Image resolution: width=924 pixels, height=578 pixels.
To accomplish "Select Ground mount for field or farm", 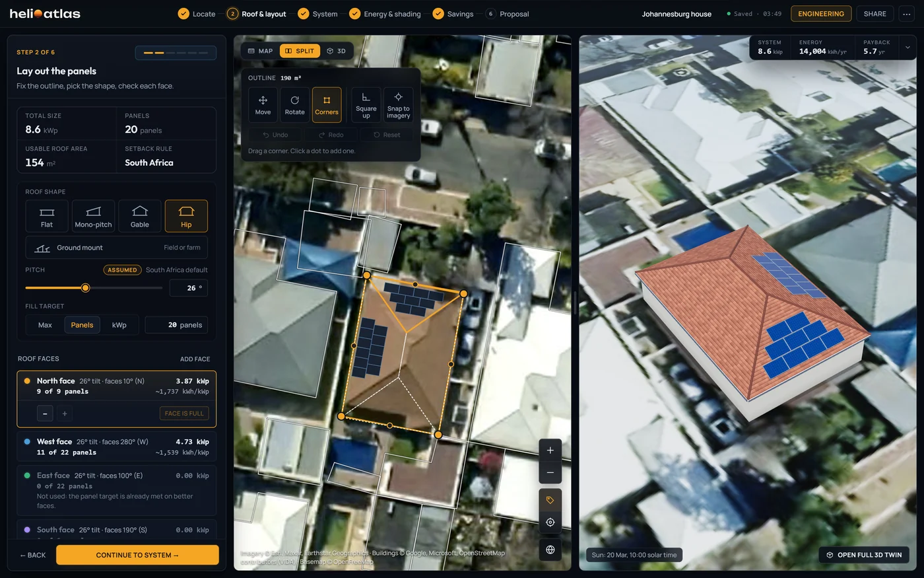I will tap(116, 248).
